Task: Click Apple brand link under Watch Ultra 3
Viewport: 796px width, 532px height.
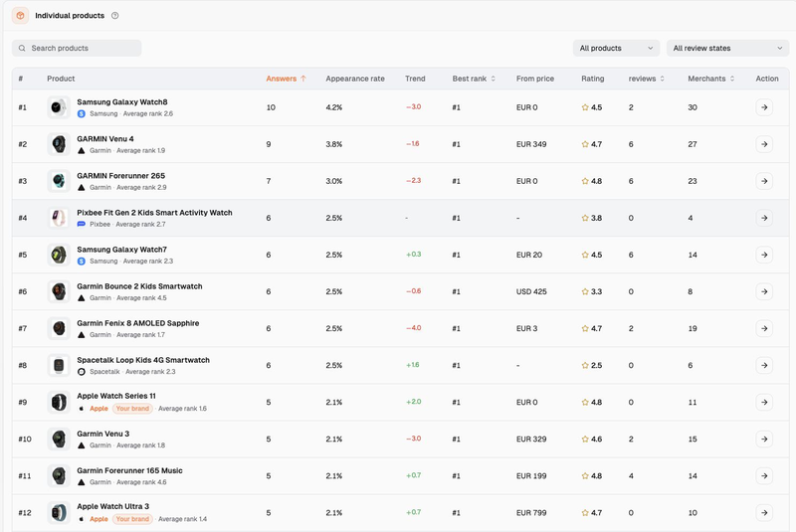Action: tap(99, 519)
